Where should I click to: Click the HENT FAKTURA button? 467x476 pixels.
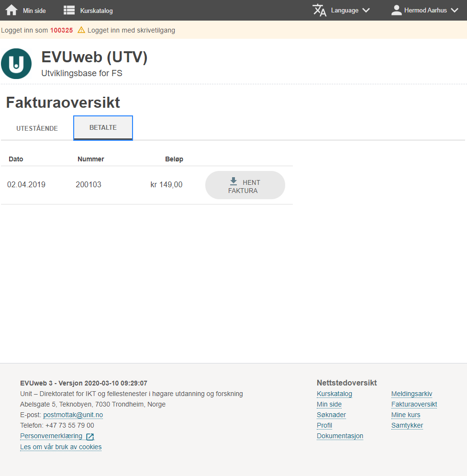point(245,185)
